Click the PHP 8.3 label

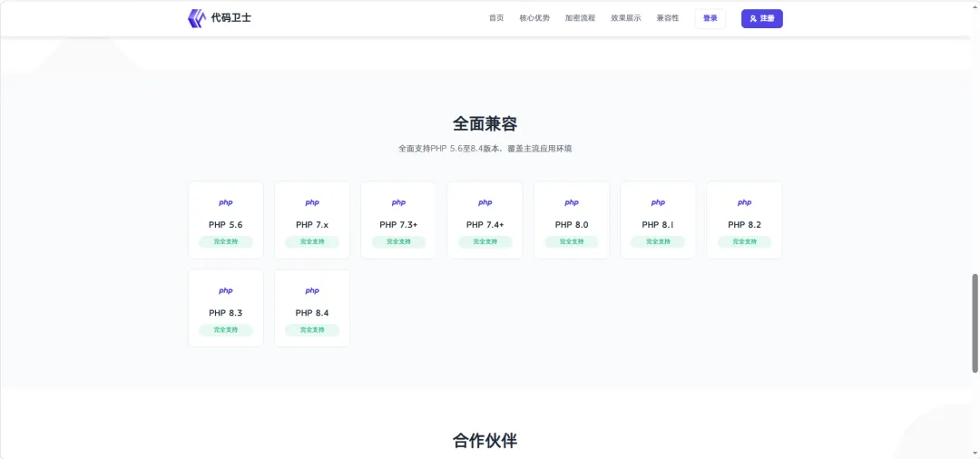click(226, 313)
